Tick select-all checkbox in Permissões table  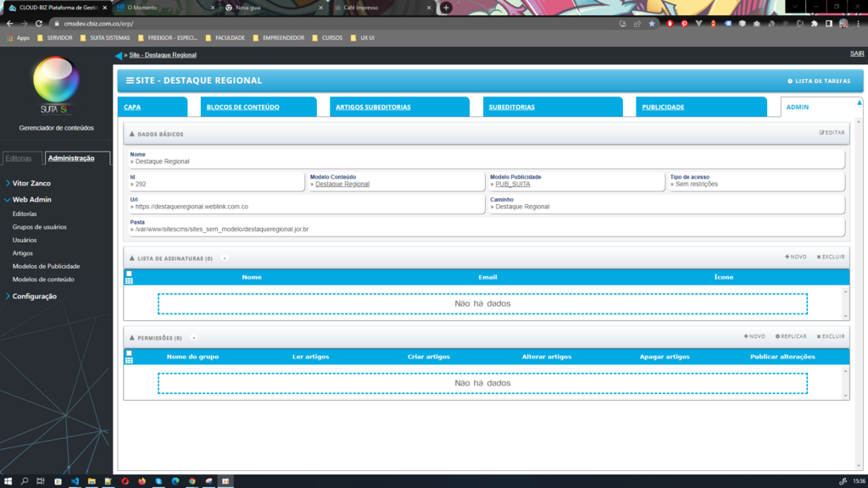(x=129, y=353)
